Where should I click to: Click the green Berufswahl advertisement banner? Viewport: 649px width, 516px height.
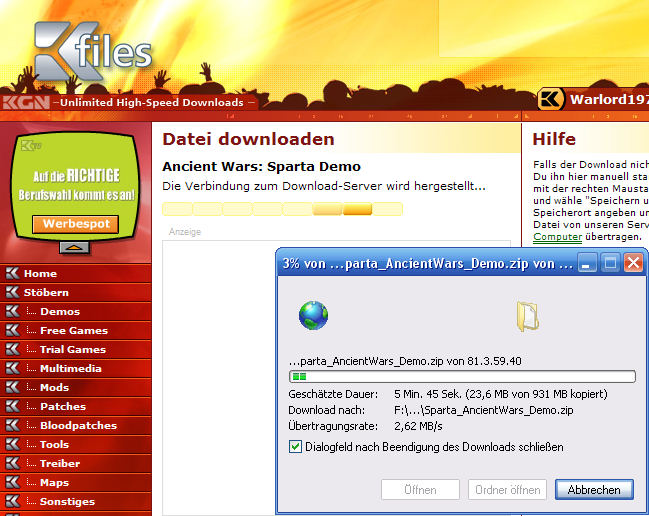pos(76,186)
